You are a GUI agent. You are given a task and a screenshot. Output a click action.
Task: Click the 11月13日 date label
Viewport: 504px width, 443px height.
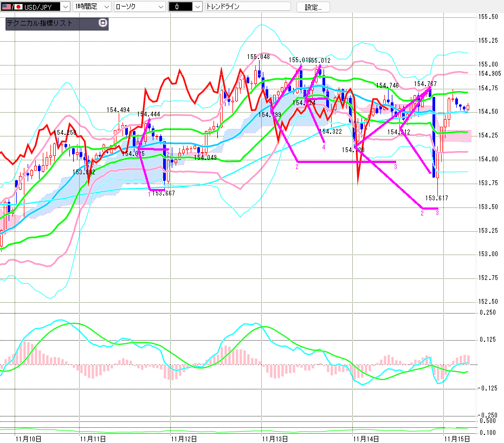275,438
